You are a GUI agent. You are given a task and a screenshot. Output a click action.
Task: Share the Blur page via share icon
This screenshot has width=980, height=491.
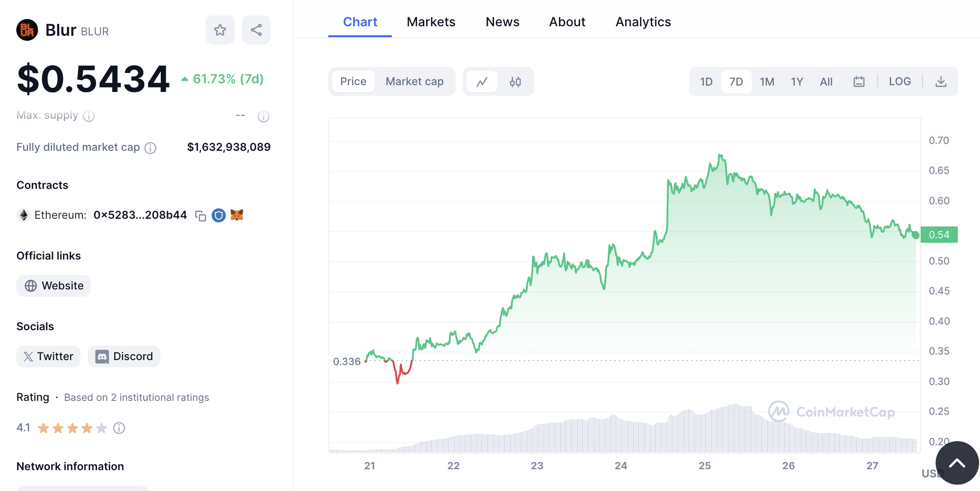pos(256,30)
